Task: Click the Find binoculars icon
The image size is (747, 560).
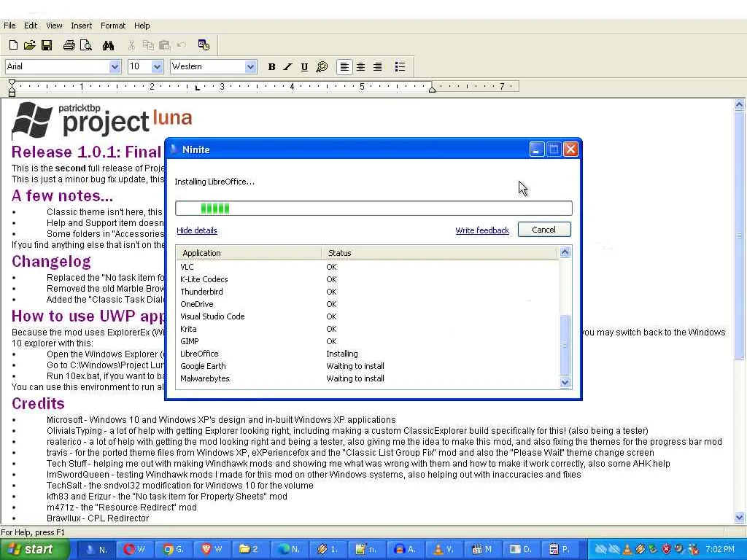Action: (108, 45)
